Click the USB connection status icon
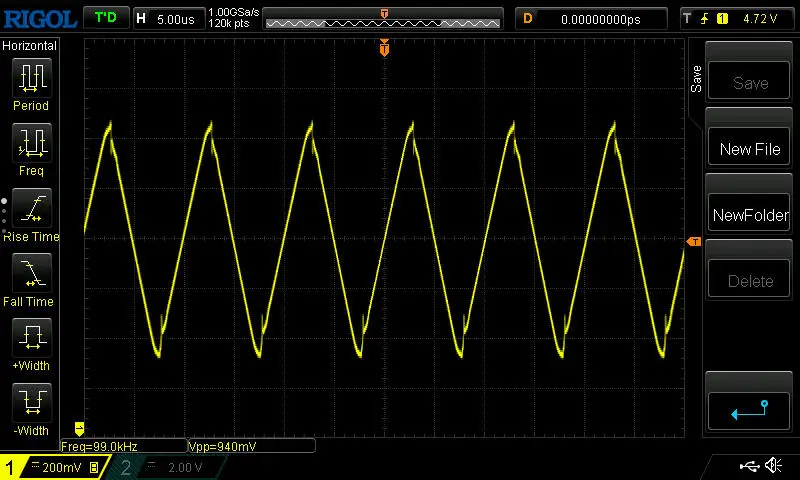Viewport: 800px width, 480px height. [x=749, y=465]
